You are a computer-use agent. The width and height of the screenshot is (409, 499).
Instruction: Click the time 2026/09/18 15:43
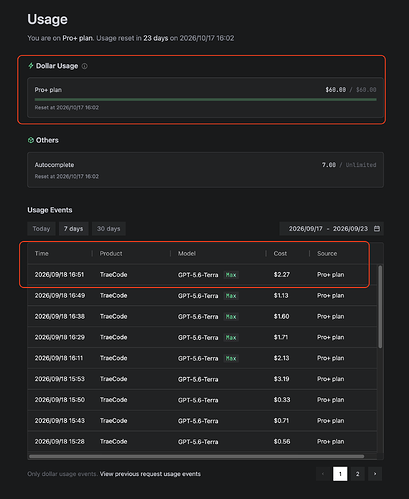[x=60, y=421]
